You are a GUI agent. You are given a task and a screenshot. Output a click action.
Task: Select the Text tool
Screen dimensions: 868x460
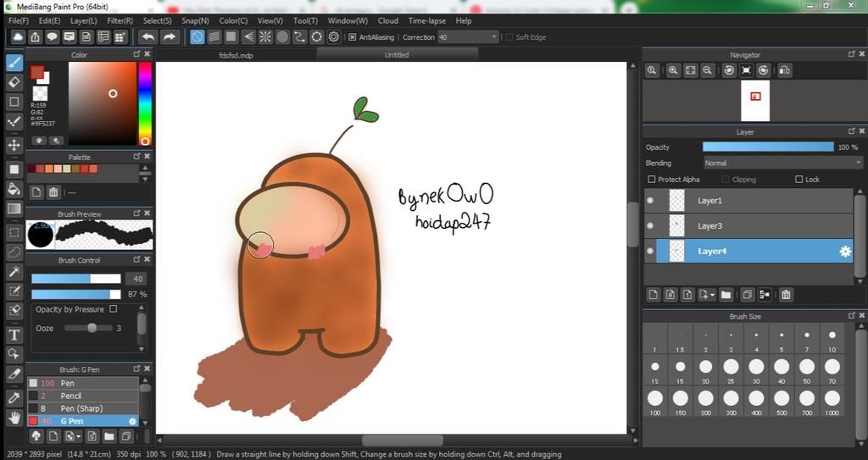click(14, 335)
